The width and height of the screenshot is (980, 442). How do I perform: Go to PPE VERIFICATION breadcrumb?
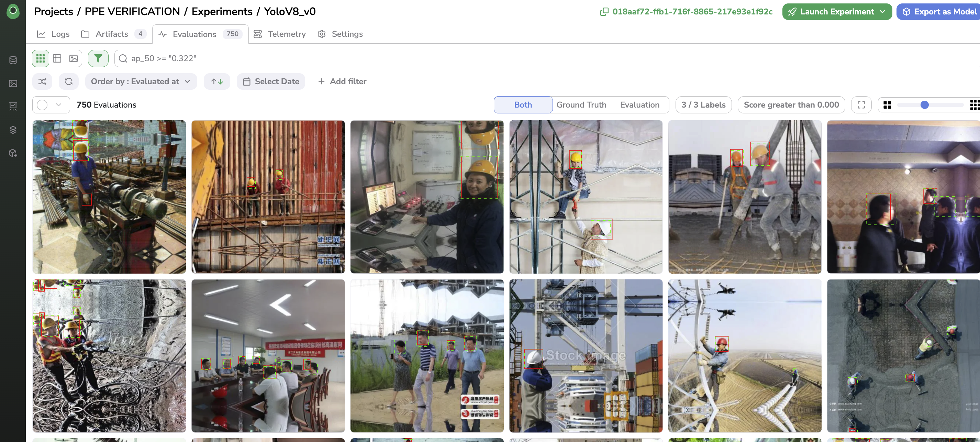[132, 12]
